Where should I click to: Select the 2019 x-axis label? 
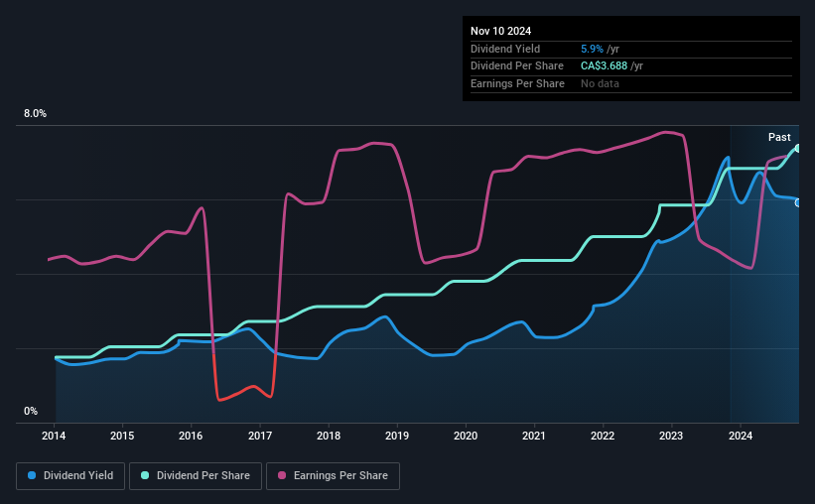pos(397,436)
